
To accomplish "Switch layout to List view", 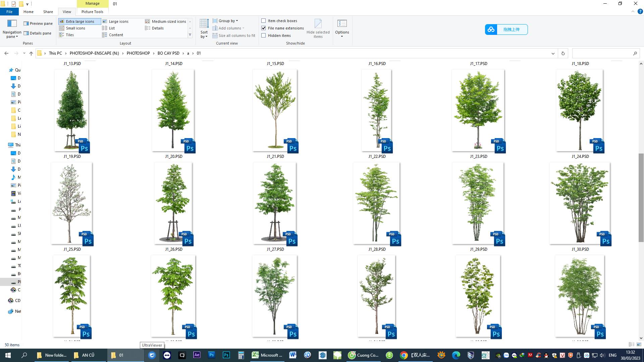I will (x=108, y=28).
